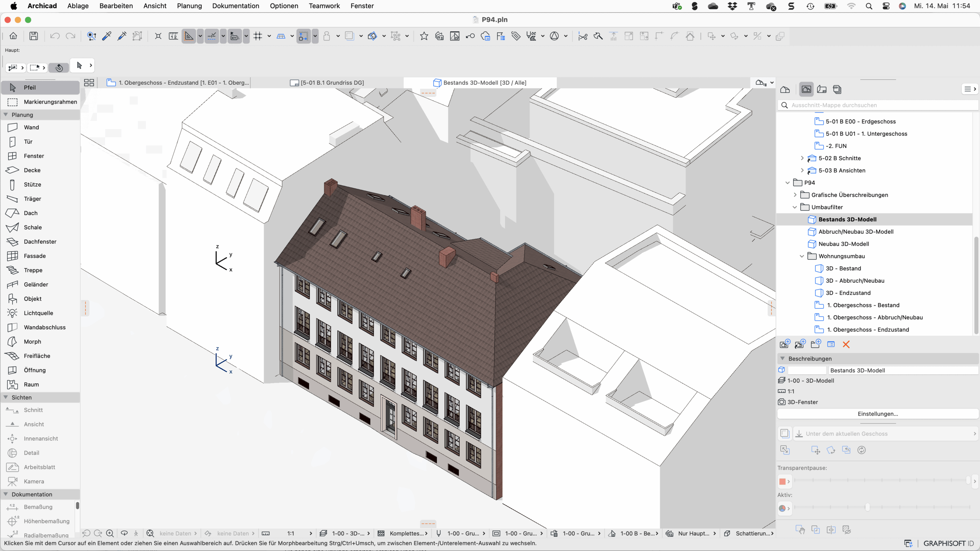
Task: Switch navigator to project map icon
Action: pos(785,89)
